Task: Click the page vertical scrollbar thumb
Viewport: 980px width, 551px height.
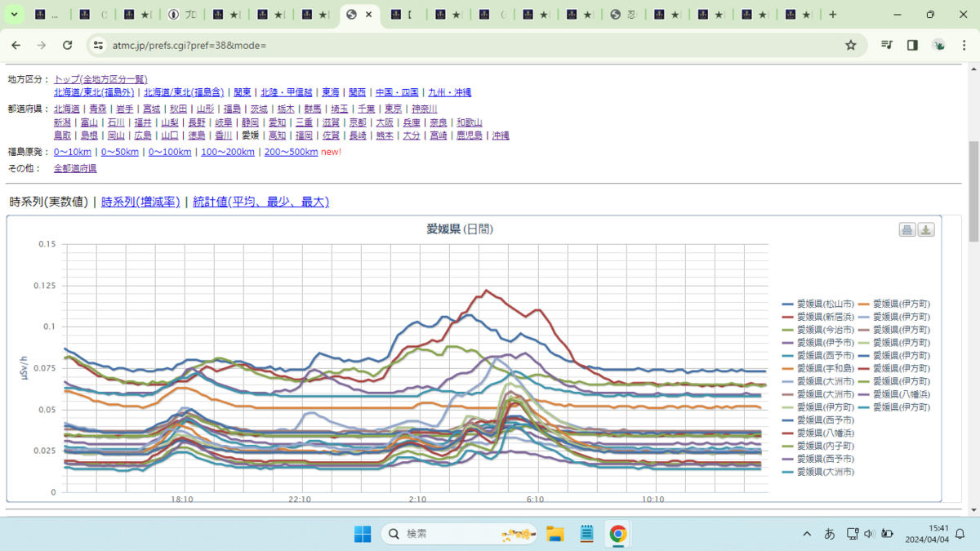Action: [973, 191]
